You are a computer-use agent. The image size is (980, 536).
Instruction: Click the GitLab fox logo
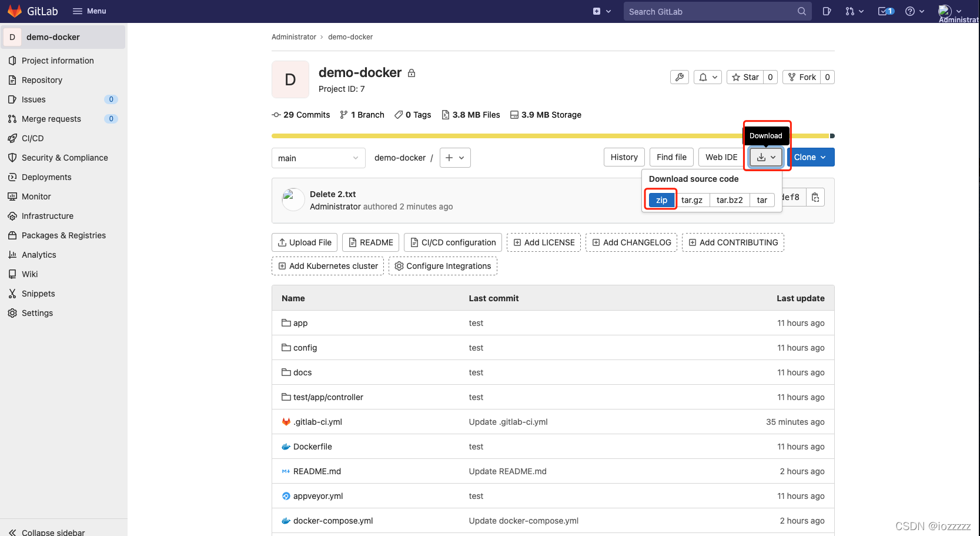[15, 11]
